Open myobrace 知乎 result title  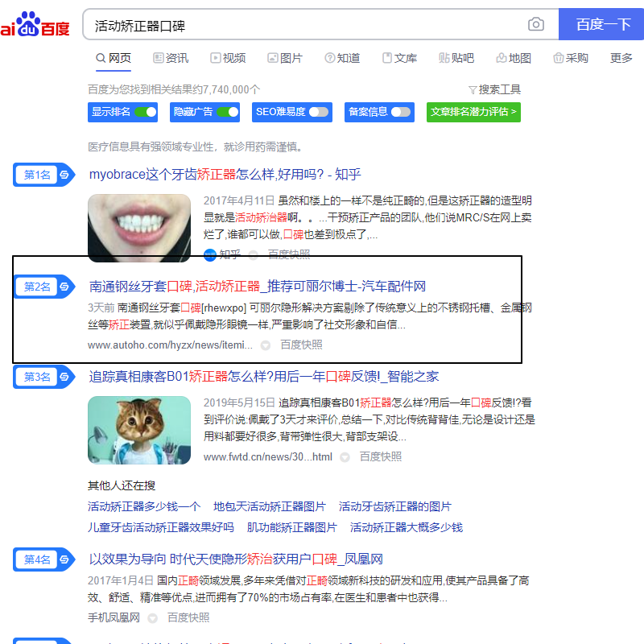coord(225,174)
